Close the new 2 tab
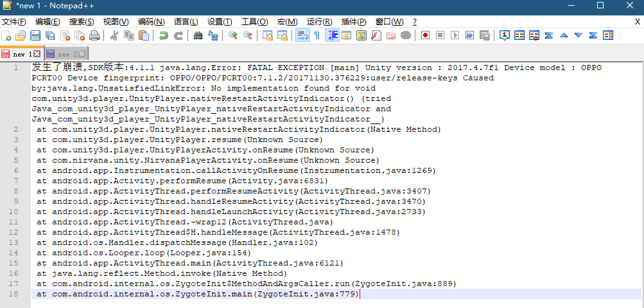Viewport: 644px width, 308px height. click(82, 54)
